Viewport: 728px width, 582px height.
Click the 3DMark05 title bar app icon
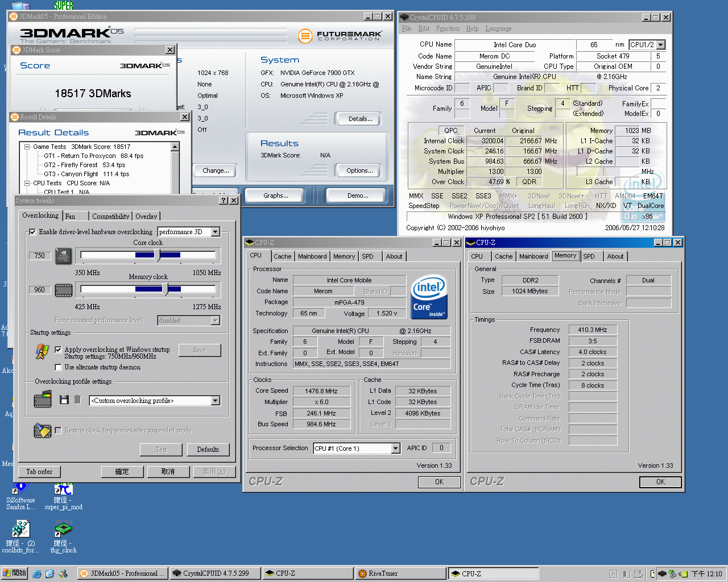click(14, 16)
